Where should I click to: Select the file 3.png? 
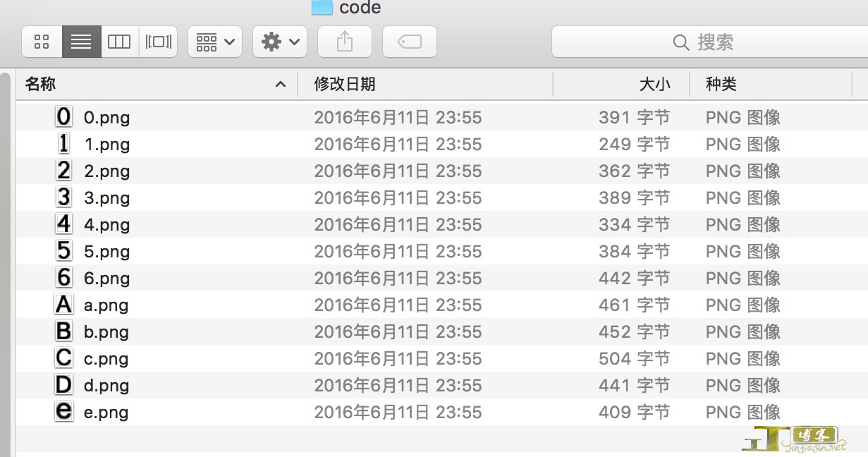107,197
